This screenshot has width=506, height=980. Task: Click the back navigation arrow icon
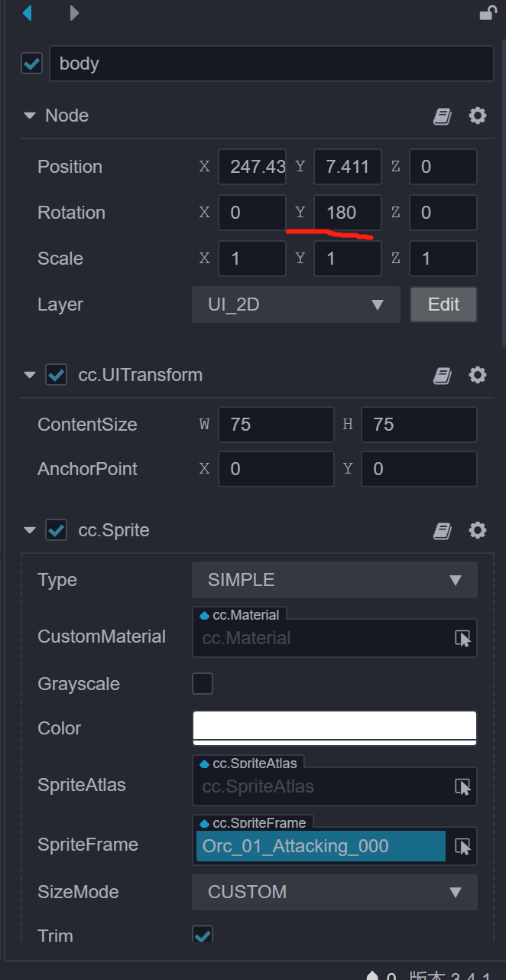click(28, 13)
